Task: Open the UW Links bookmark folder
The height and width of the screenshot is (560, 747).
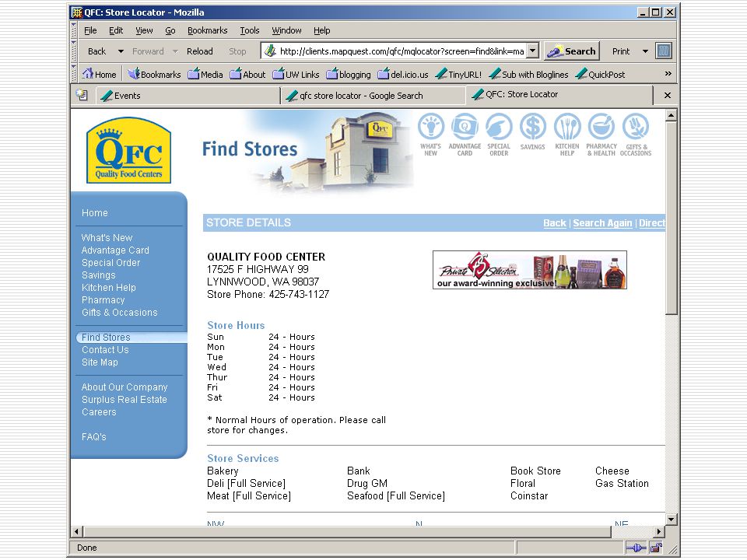Action: pos(296,75)
